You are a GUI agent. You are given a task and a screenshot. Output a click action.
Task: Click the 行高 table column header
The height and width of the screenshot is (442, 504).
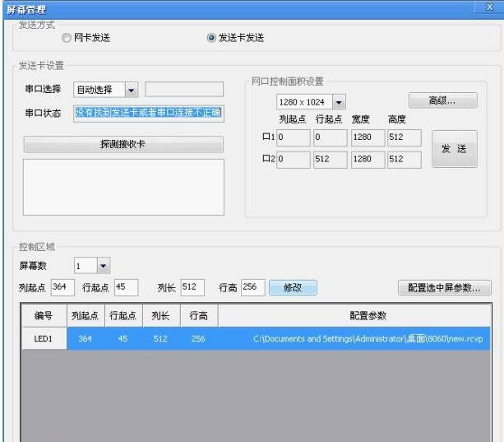tap(199, 315)
